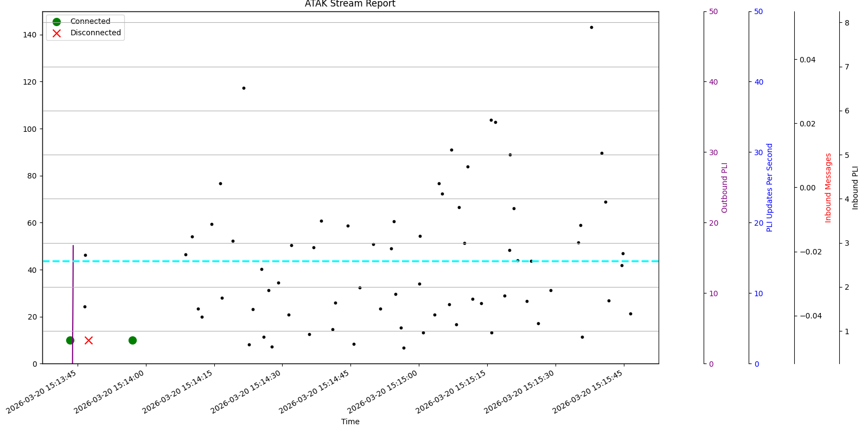Click the 0.04 tick on Inbound Messages axis
Viewport: 868px width, 434px height.
pos(807,59)
